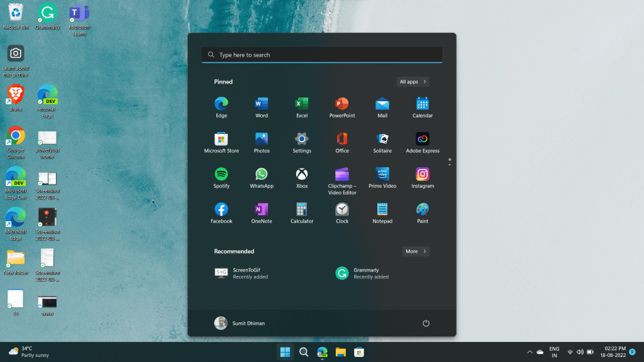Go to next pinned apps page dot
The width and height of the screenshot is (644, 362).
(x=450, y=165)
